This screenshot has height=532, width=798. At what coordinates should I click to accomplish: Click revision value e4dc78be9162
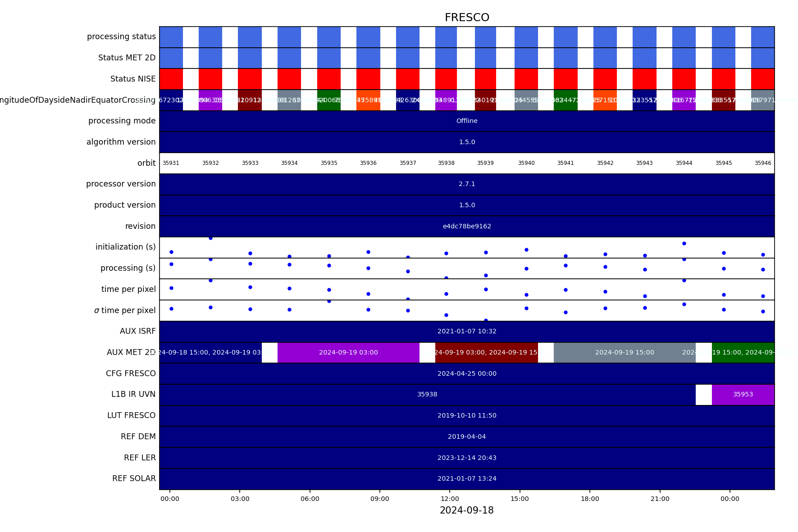tap(467, 226)
